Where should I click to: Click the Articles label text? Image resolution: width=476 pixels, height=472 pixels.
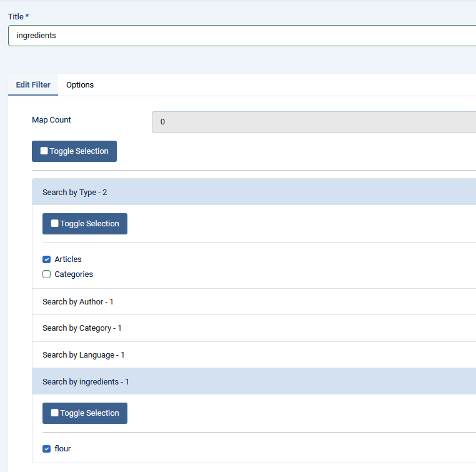coord(68,259)
